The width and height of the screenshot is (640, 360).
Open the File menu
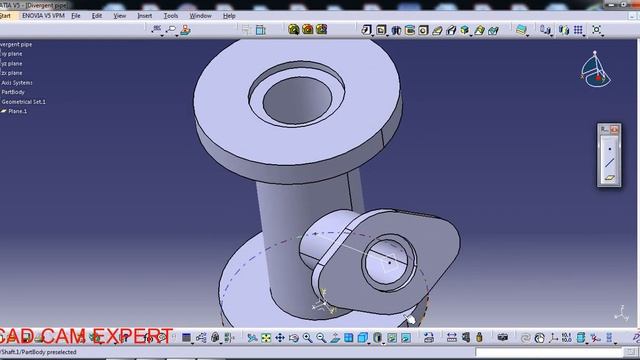tap(76, 16)
